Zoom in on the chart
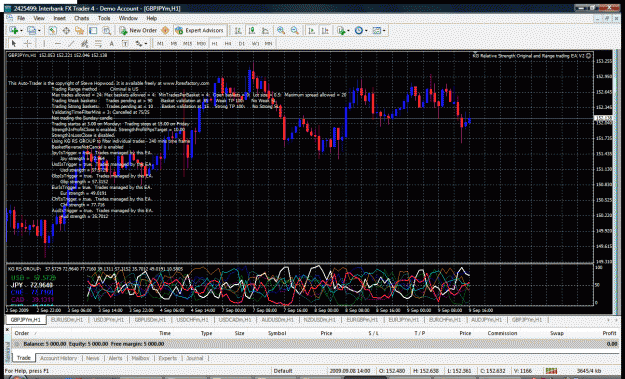Image resolution: width=625 pixels, height=379 pixels. (x=281, y=31)
